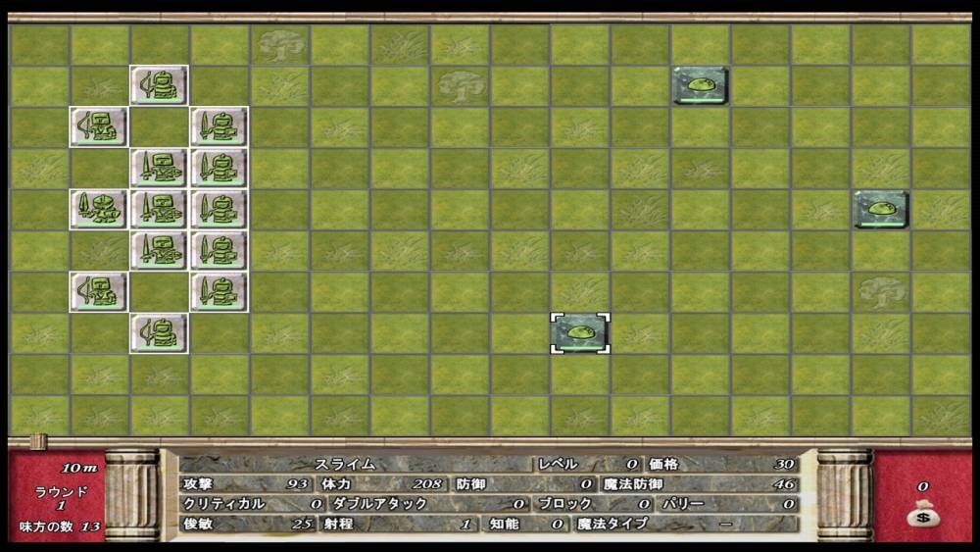The image size is (980, 552).
Task: Select the bottommost archer unit in the formation
Action: pyautogui.click(x=159, y=333)
